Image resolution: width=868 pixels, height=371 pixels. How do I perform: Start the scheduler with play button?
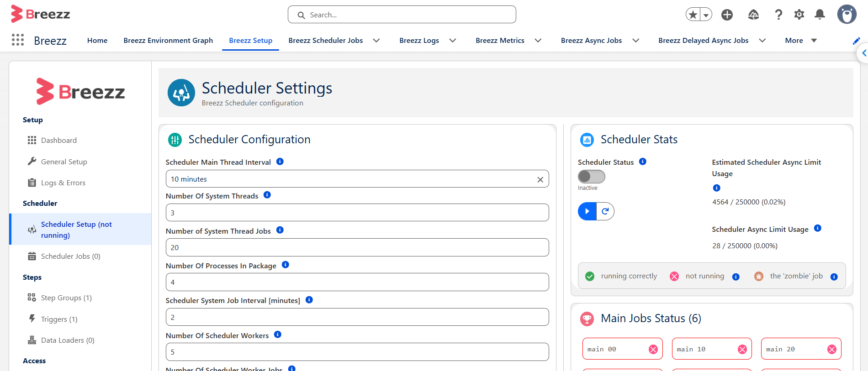pyautogui.click(x=587, y=211)
